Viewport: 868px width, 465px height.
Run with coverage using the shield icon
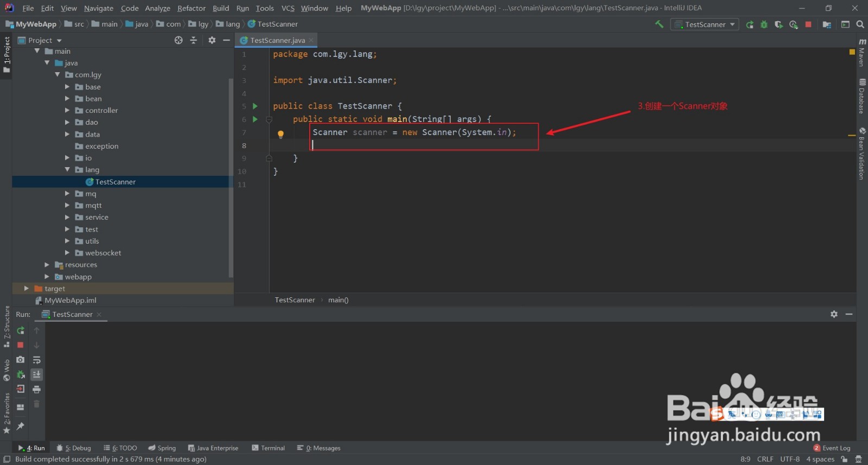click(778, 24)
